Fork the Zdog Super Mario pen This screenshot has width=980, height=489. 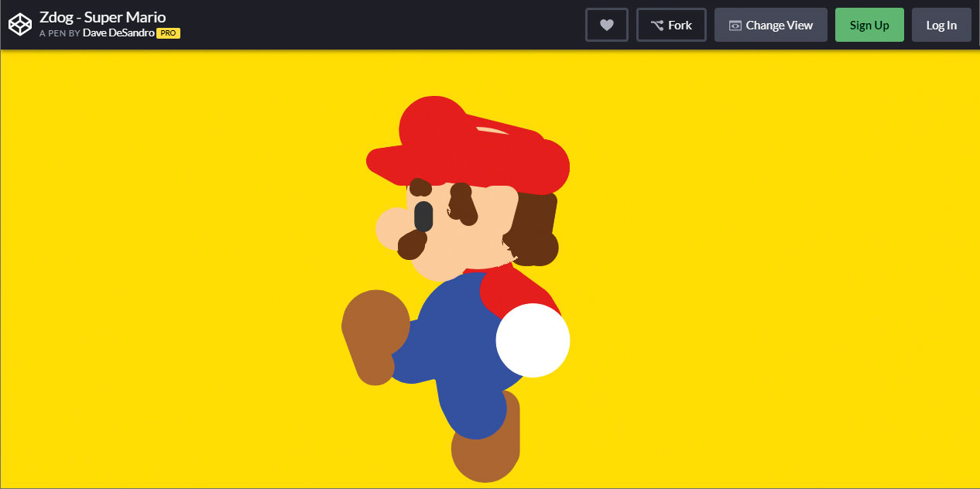coord(671,25)
